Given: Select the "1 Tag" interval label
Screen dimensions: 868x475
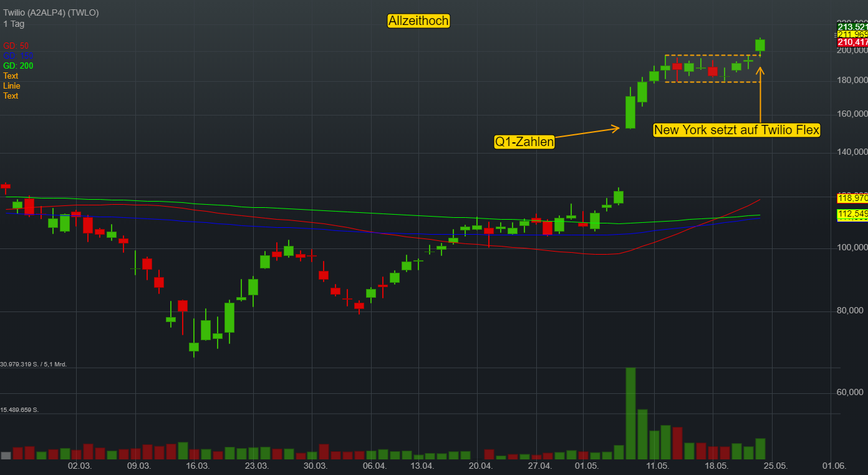Looking at the screenshot, I should (14, 24).
